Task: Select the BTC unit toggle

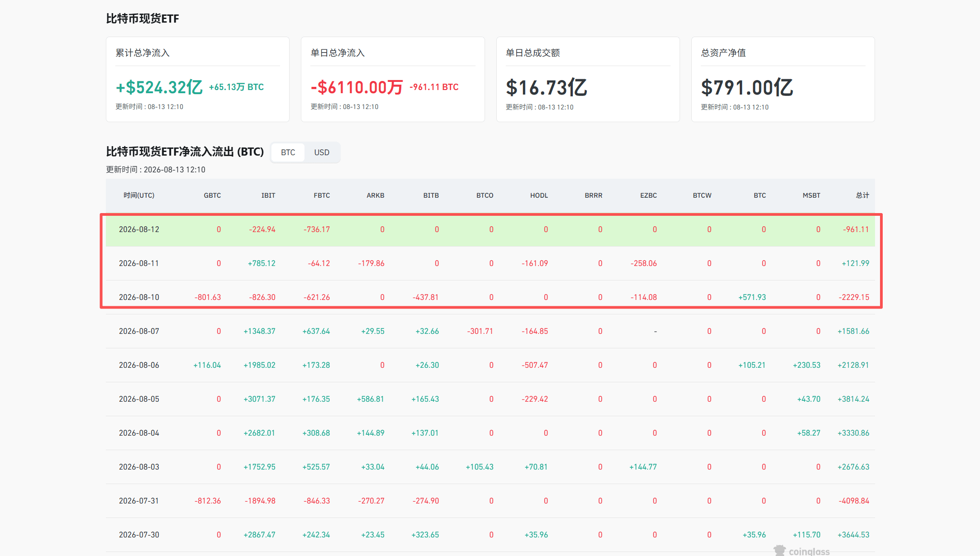Action: pyautogui.click(x=288, y=152)
